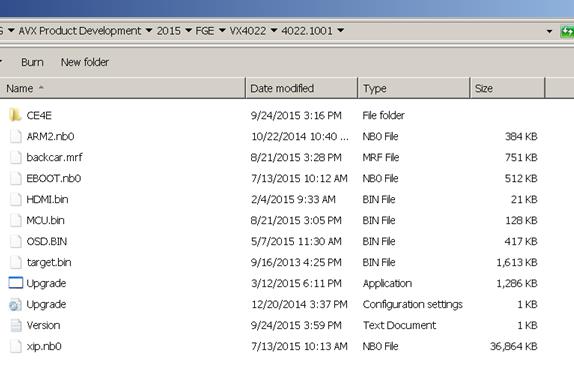Click the MRF File type cell
574x379 pixels.
click(381, 157)
